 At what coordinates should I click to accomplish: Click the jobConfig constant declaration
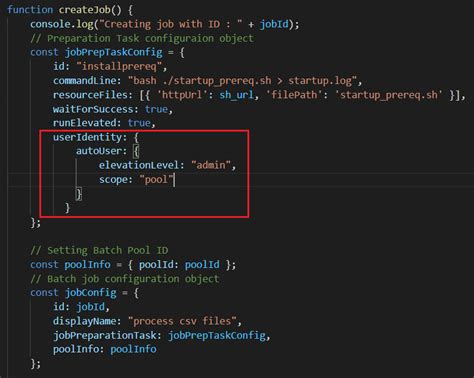click(x=85, y=293)
